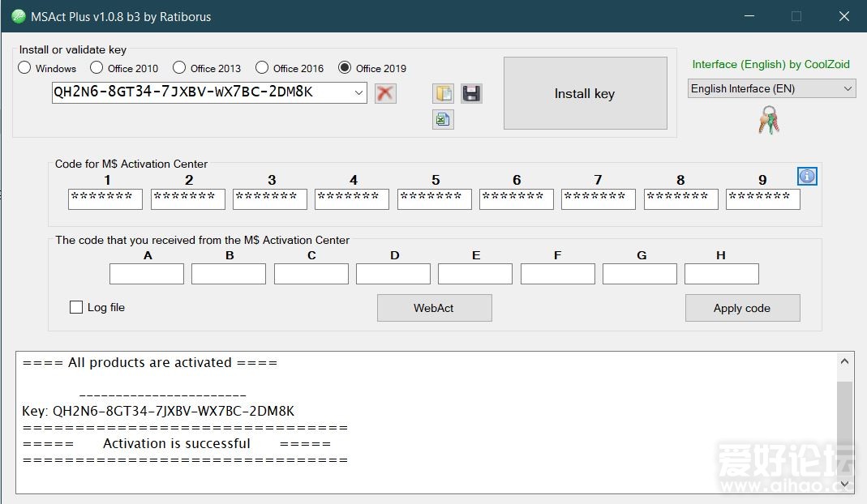Click the received code field A

147,274
